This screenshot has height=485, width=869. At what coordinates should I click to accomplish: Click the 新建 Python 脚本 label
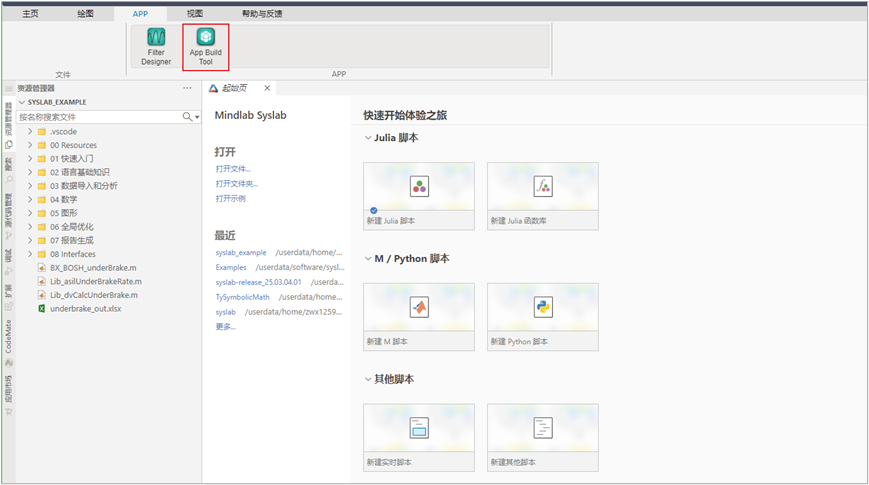(519, 341)
